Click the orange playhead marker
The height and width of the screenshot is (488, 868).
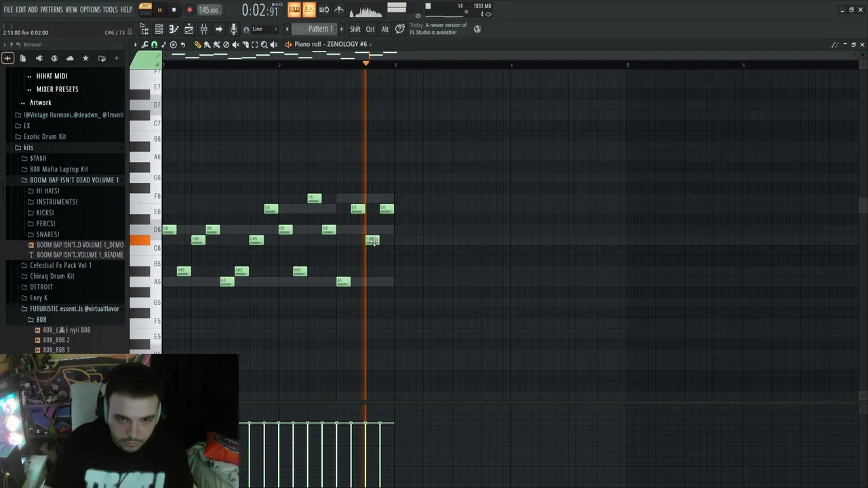tap(366, 63)
